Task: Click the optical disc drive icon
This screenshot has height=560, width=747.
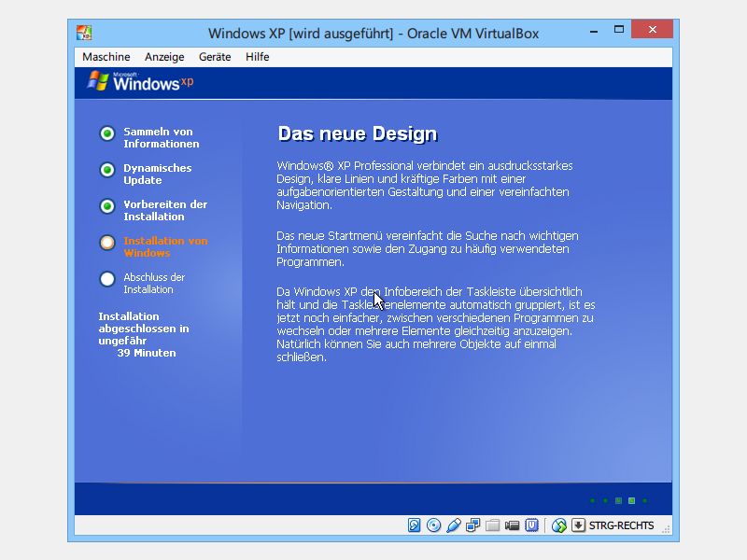Action: (x=433, y=525)
